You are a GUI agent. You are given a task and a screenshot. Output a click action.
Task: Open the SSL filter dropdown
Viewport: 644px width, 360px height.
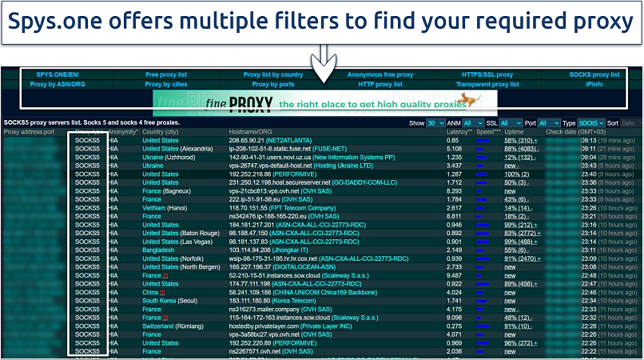pos(511,123)
